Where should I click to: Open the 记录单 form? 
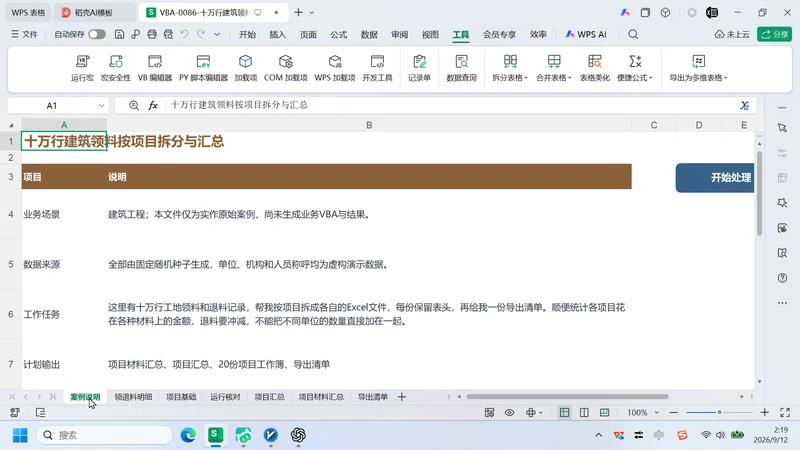point(419,68)
